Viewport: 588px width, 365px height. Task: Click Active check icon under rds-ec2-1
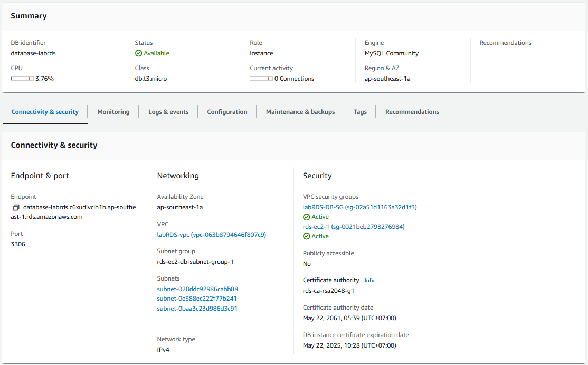tap(306, 237)
